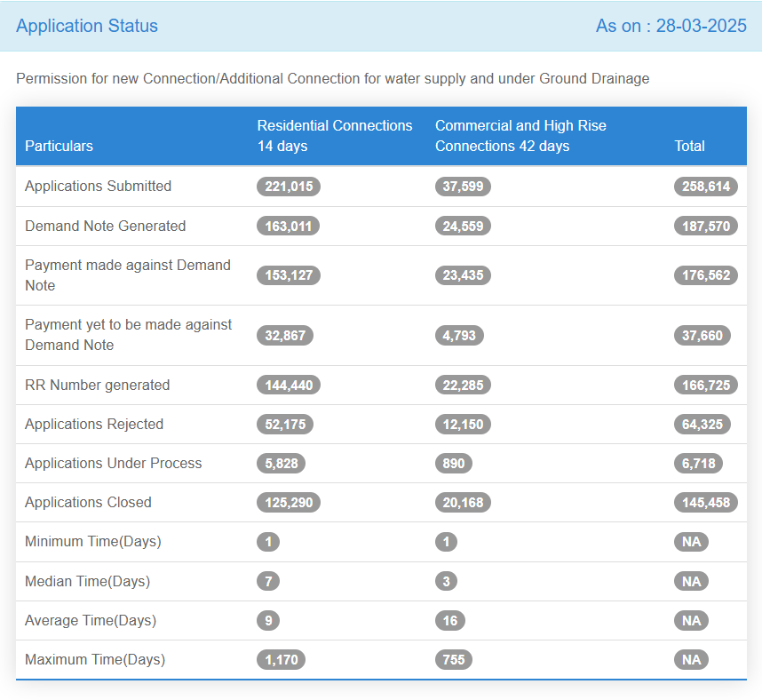Select the 125,290 residential applications closed badge
The height and width of the screenshot is (700, 762).
click(x=288, y=502)
